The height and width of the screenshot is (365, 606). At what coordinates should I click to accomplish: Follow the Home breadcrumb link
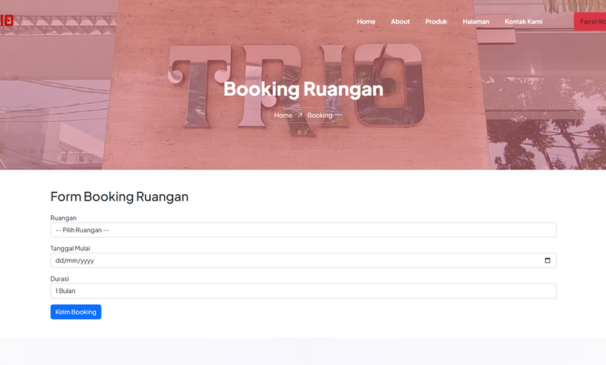pos(283,115)
